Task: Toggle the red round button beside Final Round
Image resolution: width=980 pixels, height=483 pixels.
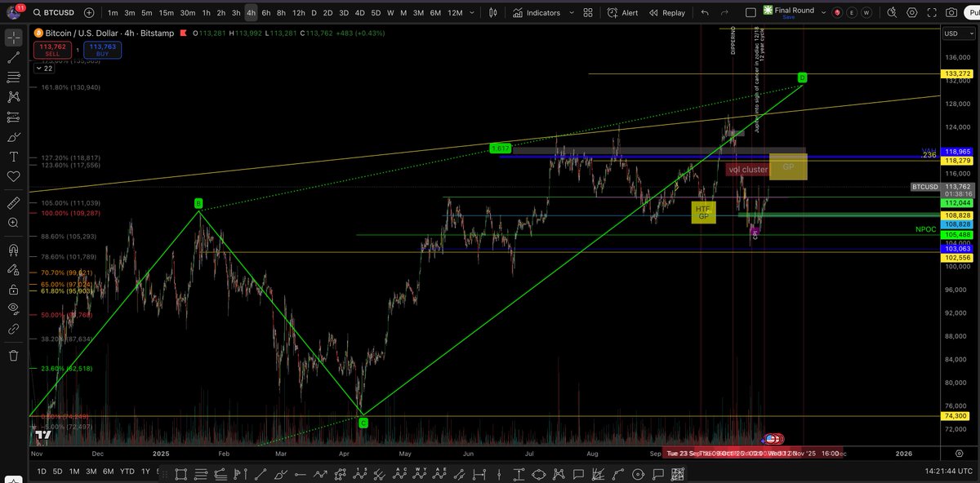Action: pyautogui.click(x=835, y=13)
